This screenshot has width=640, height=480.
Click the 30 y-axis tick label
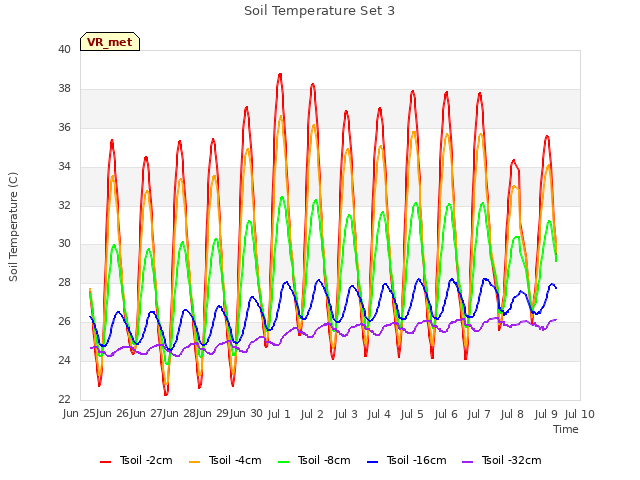click(x=64, y=244)
